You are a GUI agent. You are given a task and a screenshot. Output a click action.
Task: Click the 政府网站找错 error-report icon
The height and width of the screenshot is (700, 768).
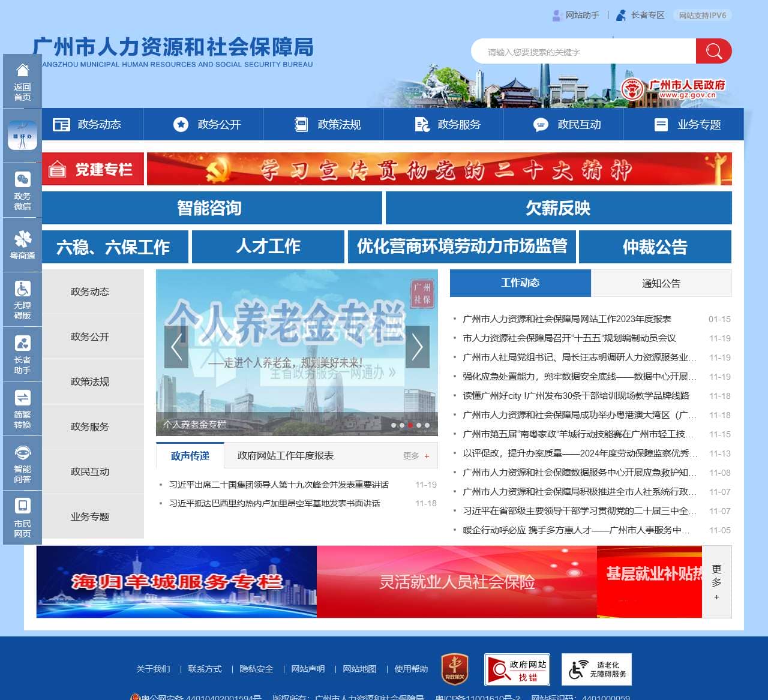(x=517, y=669)
